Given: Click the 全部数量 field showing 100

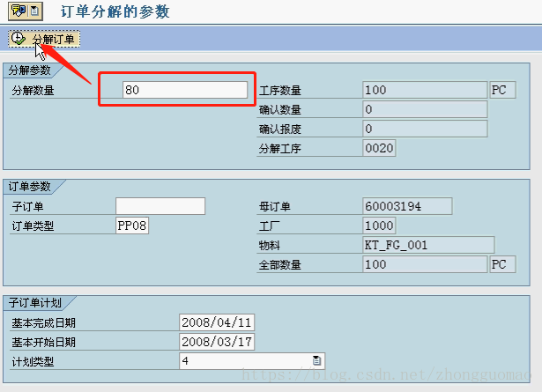Looking at the screenshot, I should [x=425, y=264].
